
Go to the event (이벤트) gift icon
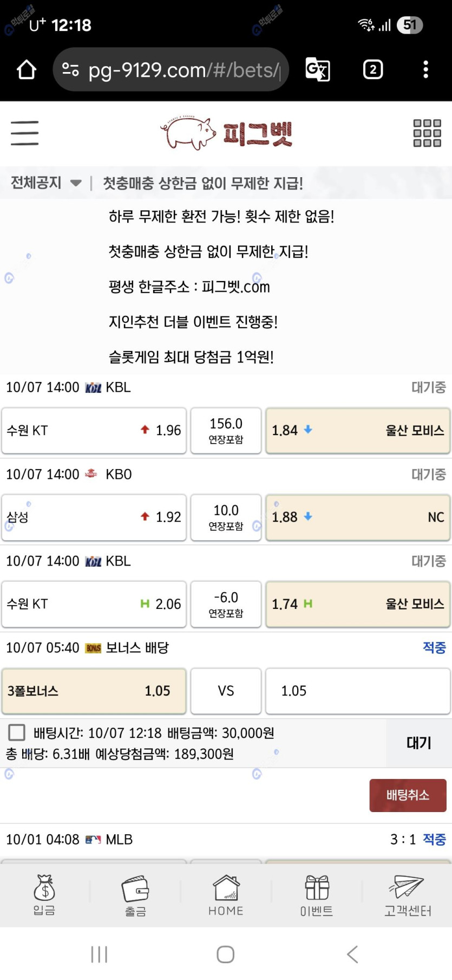[317, 894]
